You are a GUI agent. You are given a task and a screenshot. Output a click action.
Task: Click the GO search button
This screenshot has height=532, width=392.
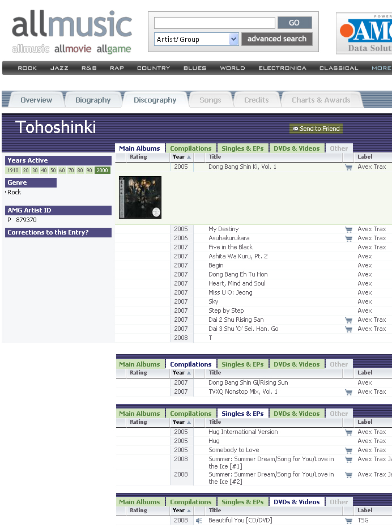295,23
